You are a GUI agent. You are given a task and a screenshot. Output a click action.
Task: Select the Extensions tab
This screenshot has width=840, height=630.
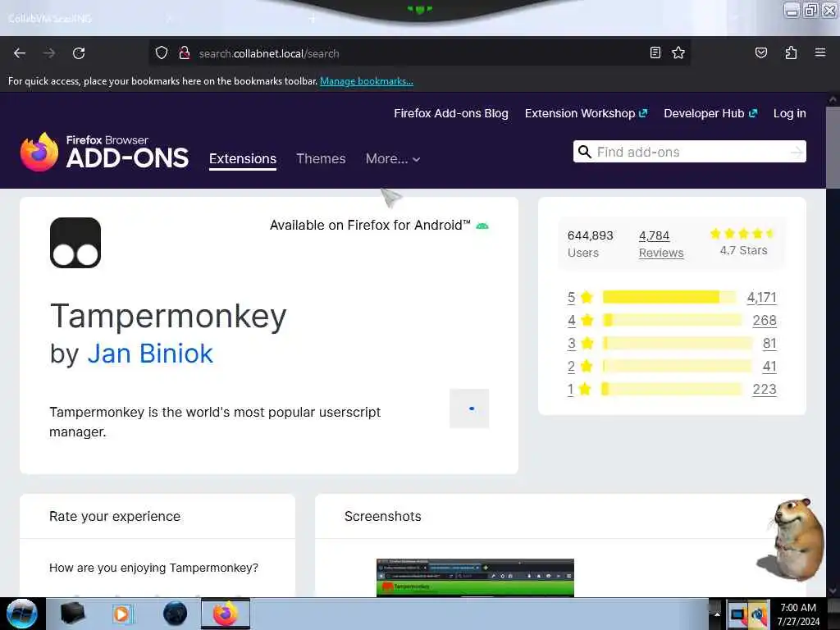pyautogui.click(x=243, y=158)
